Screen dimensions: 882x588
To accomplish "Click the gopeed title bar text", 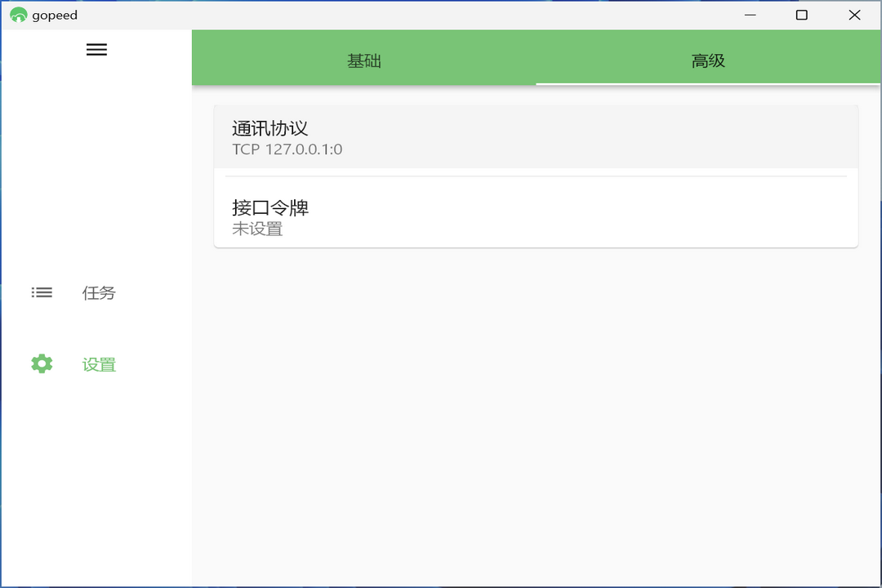I will click(54, 15).
